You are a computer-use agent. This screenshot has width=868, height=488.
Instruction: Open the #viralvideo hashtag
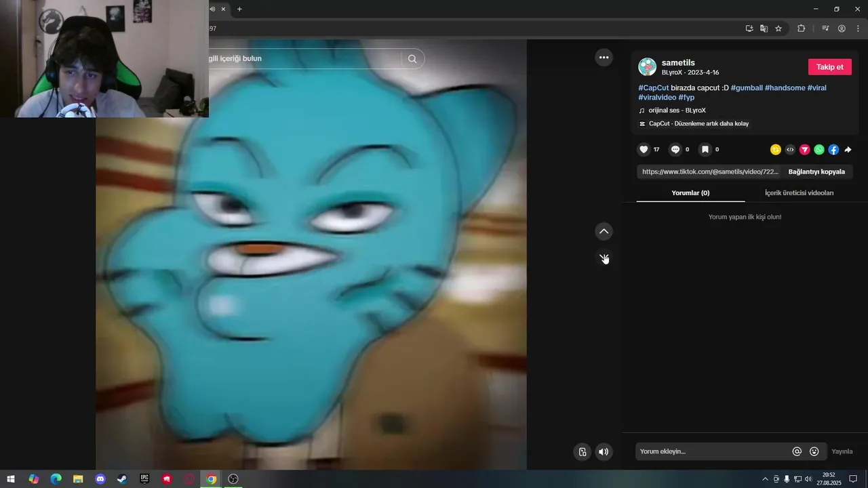click(x=657, y=98)
